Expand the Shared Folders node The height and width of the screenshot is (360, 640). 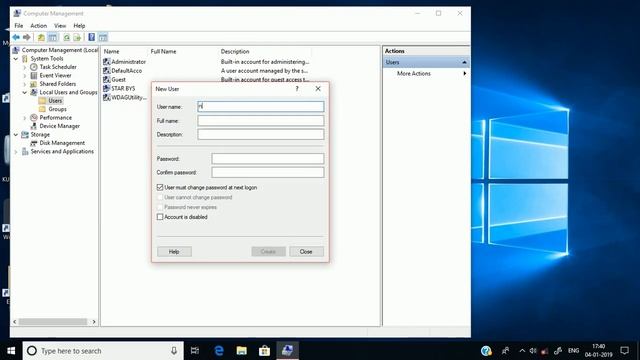click(x=24, y=84)
